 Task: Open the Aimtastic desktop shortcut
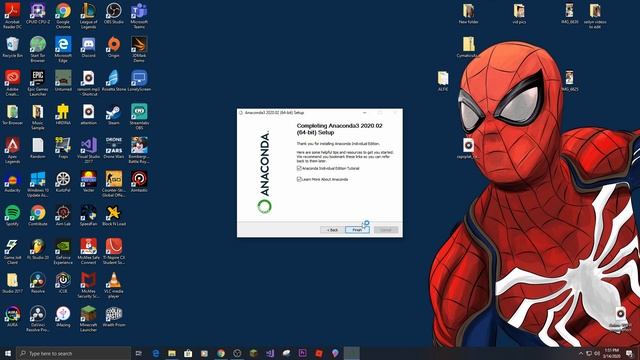coord(139,182)
